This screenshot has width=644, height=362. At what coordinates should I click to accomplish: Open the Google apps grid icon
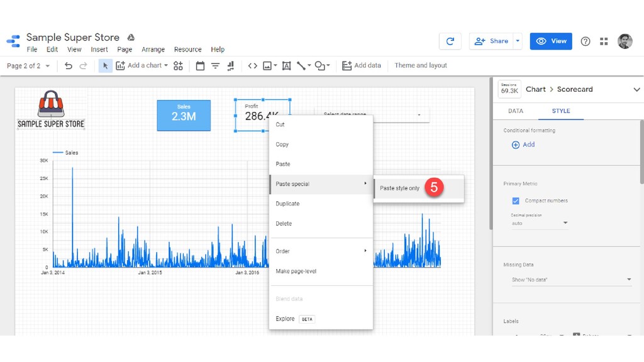(604, 41)
